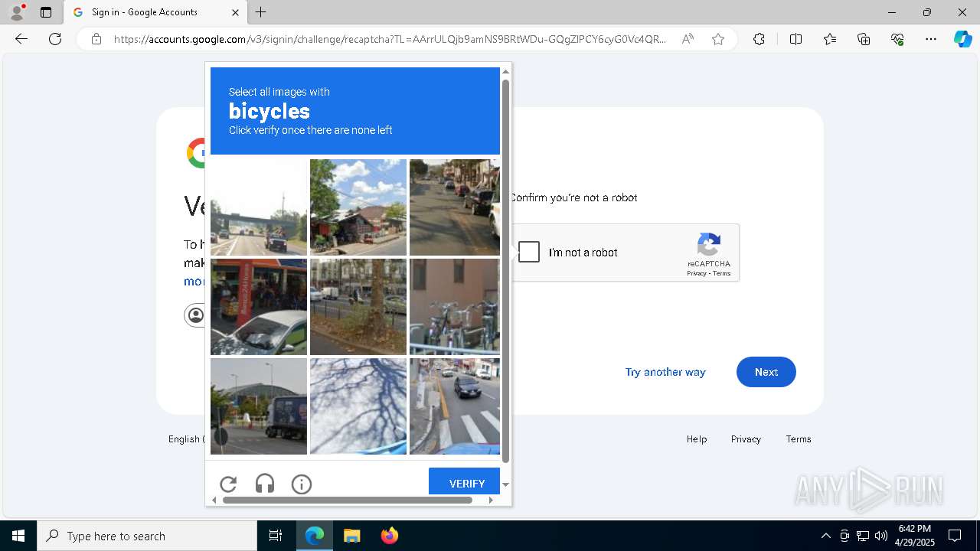
Task: Select the captcha tile showing highway overpass
Action: click(x=259, y=207)
